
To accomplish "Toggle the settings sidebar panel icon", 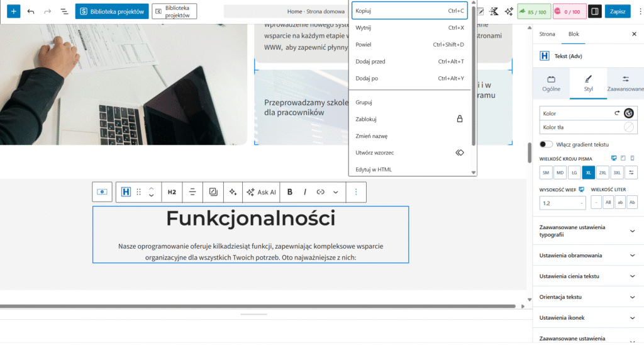I will coord(594,11).
